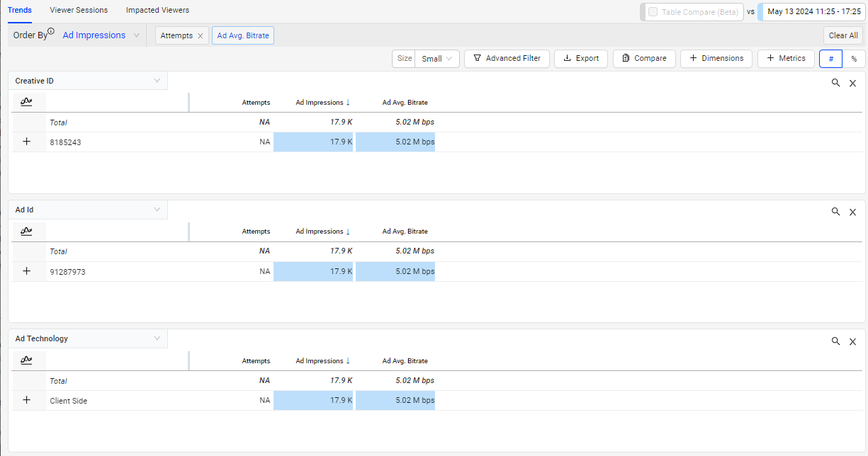
Task: Click the Advanced Filter button
Action: click(x=507, y=59)
